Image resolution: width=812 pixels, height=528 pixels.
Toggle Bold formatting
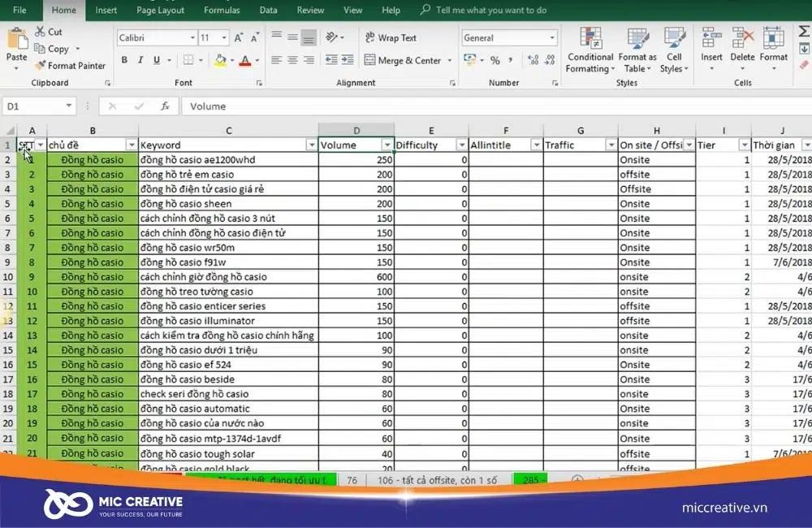tap(124, 60)
